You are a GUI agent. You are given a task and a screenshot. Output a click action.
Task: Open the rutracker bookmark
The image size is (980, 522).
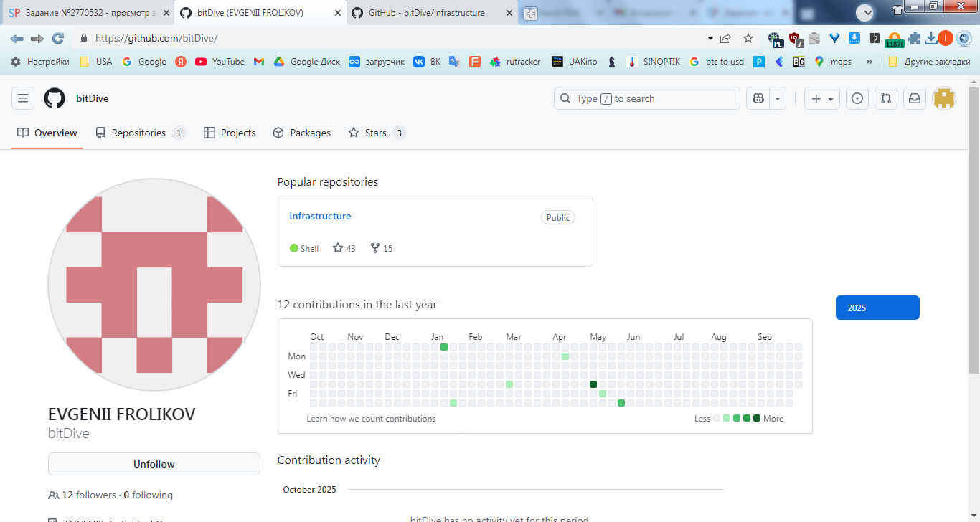[515, 62]
